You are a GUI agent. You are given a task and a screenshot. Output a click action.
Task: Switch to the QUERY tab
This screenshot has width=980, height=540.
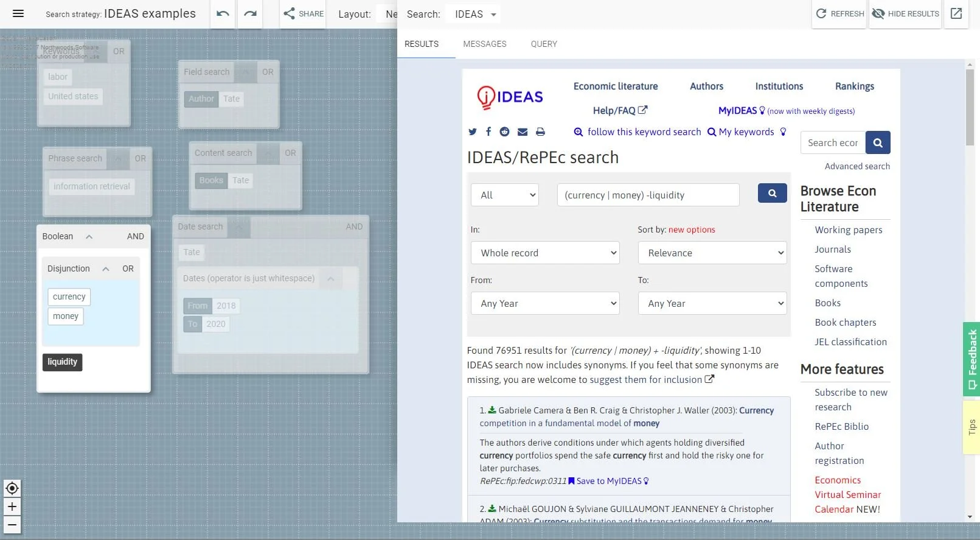544,44
